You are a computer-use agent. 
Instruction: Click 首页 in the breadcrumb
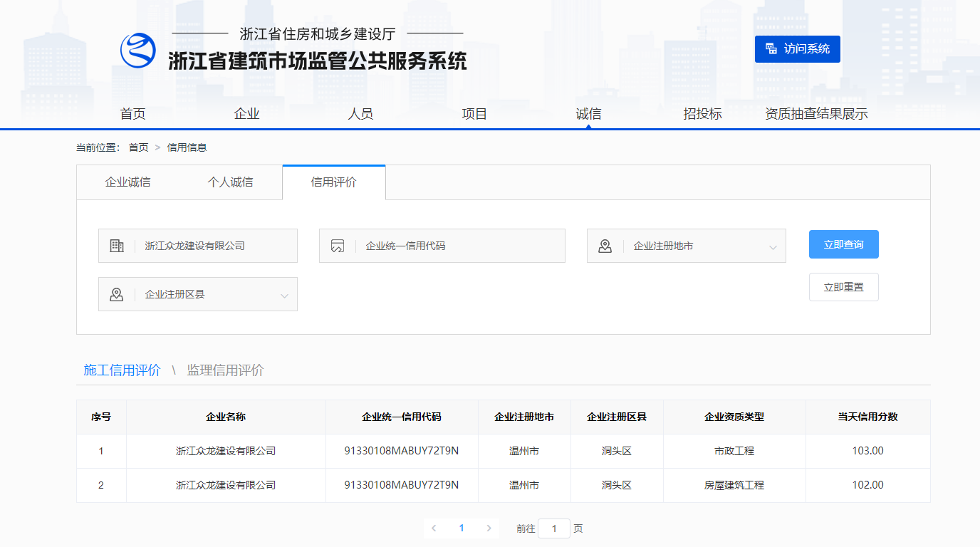click(138, 147)
